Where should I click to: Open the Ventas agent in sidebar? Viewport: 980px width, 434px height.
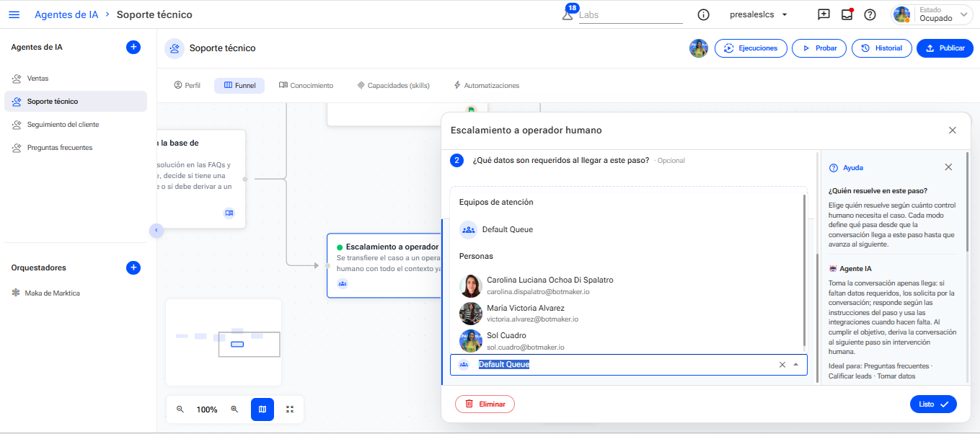(x=76, y=78)
